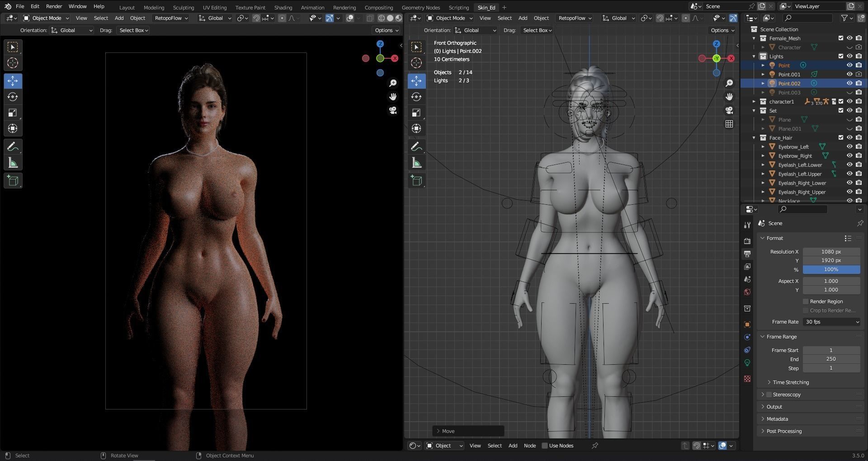Click the camera view icon in the rendered viewport
868x461 pixels.
(393, 110)
